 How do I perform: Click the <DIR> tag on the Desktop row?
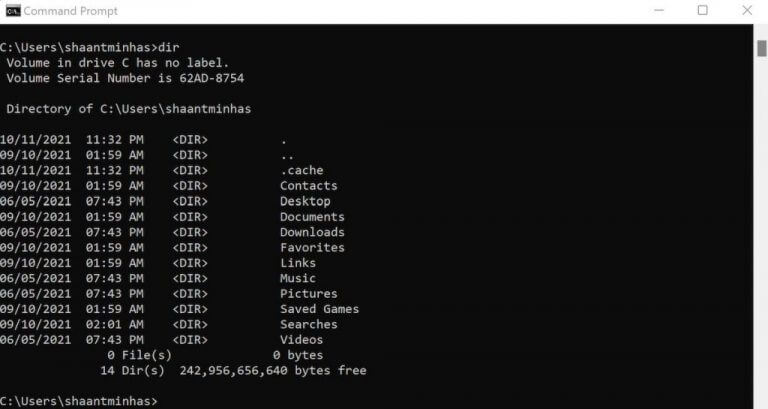(190, 201)
